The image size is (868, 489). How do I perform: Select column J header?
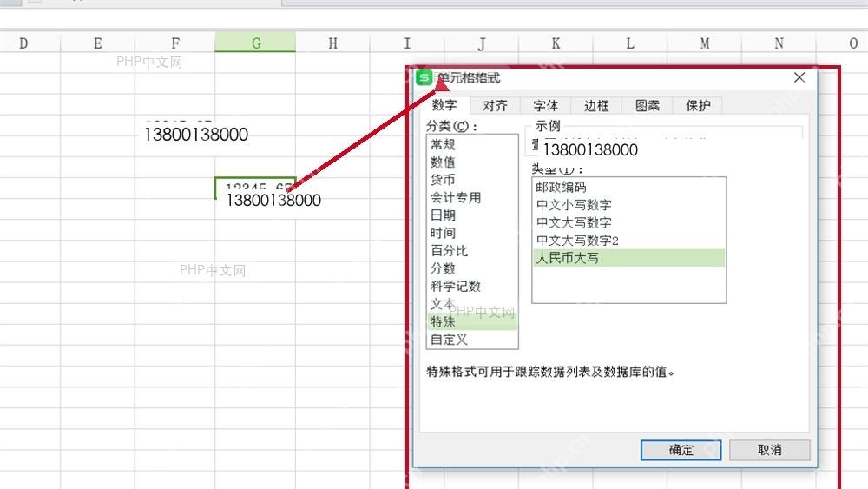[482, 43]
